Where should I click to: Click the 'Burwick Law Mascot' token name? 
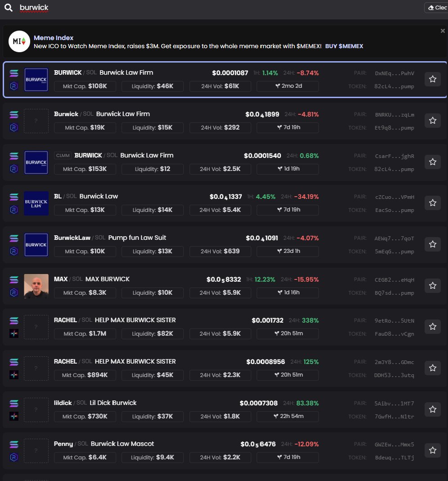[122, 444]
